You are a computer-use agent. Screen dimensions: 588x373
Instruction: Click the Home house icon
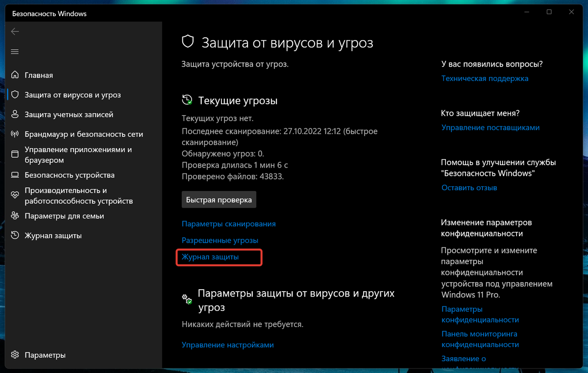point(15,75)
